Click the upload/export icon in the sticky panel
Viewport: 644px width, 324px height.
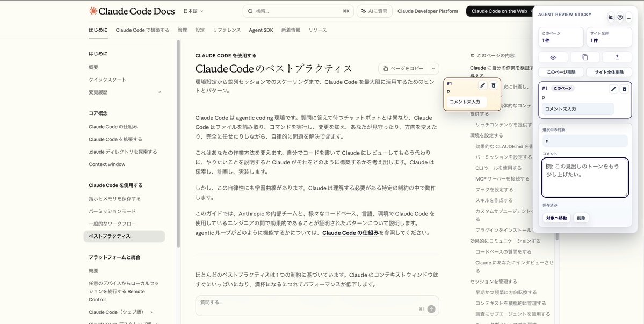pos(617,57)
